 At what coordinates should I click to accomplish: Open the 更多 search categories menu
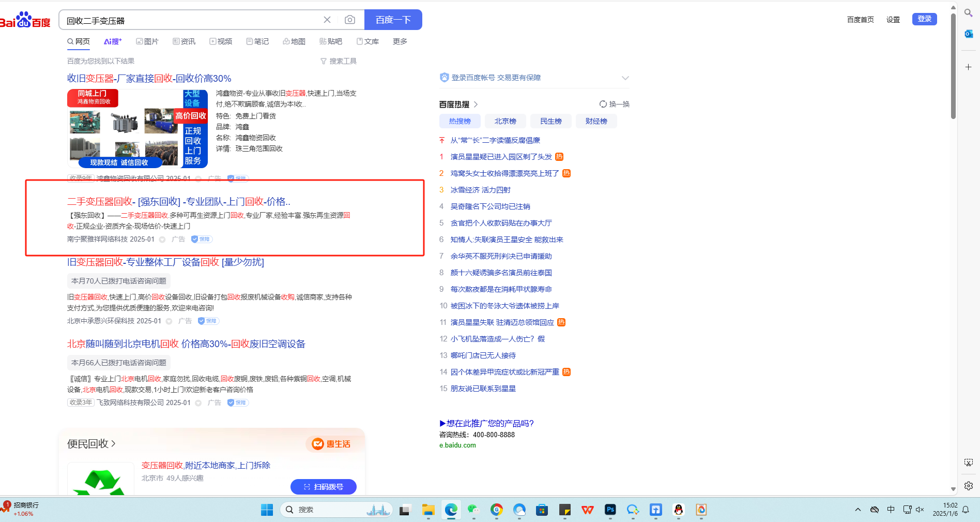[400, 41]
